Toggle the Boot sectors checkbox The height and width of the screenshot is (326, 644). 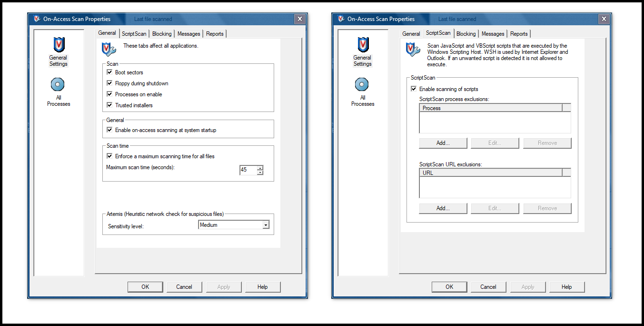109,72
